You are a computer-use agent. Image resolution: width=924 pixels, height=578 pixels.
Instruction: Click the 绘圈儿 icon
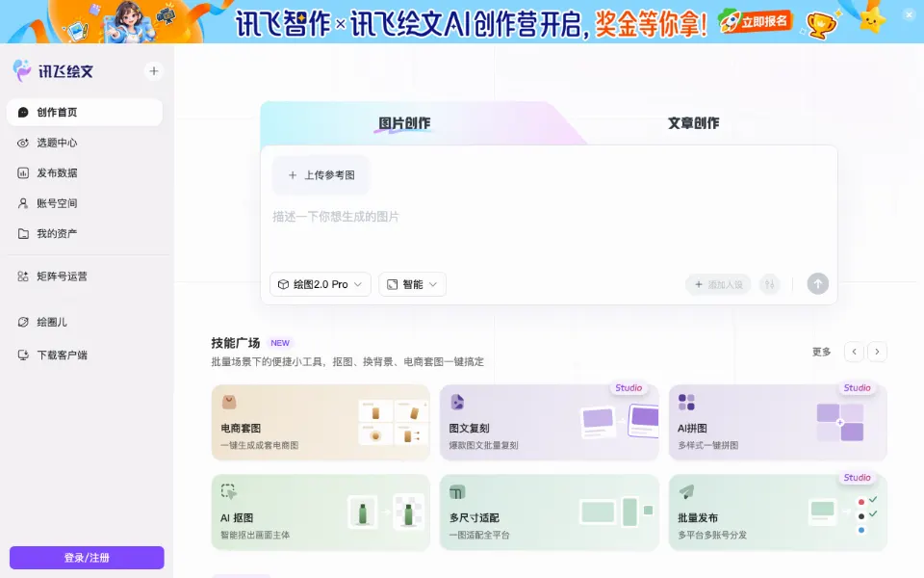coord(23,322)
